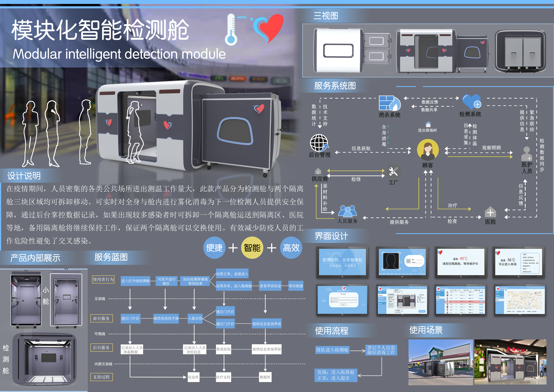Select the 后台服务 row label
The image size is (554, 392).
pyautogui.click(x=101, y=348)
